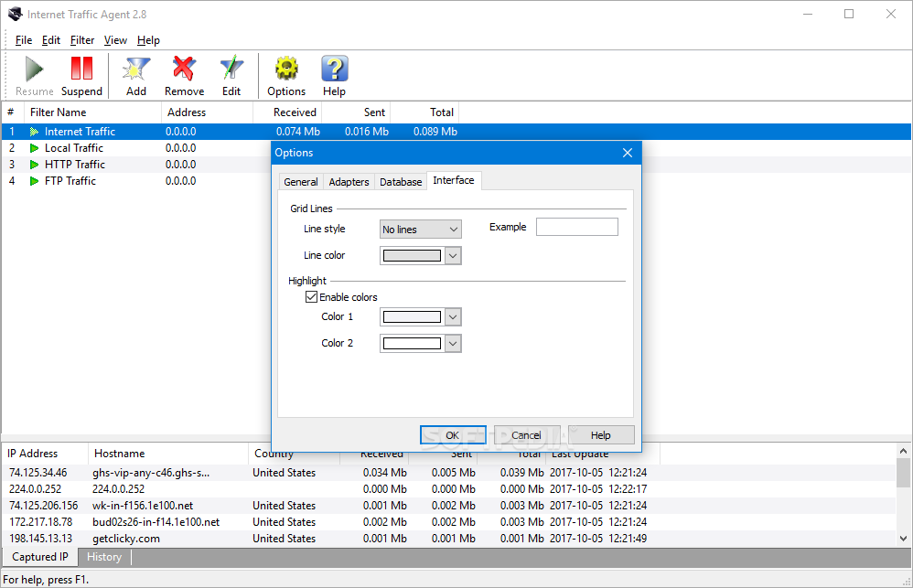Select IP row 74.125.206.156
This screenshot has width=913, height=588.
[448, 506]
